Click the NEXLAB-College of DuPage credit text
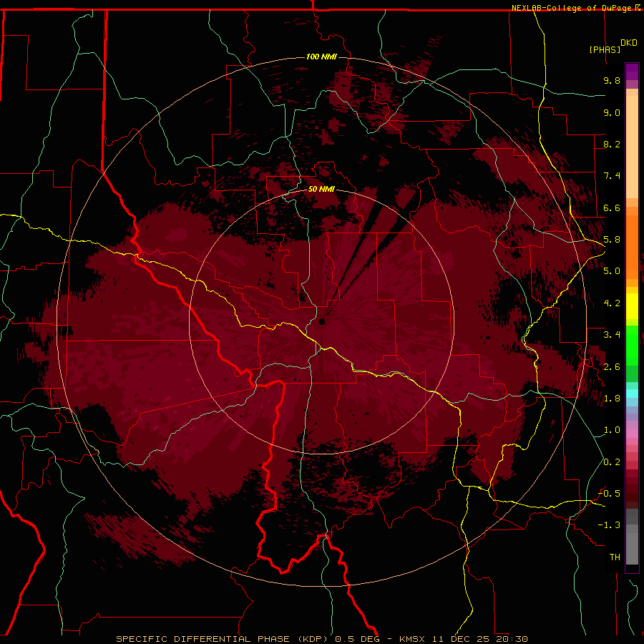The width and height of the screenshot is (644, 644). click(x=572, y=8)
